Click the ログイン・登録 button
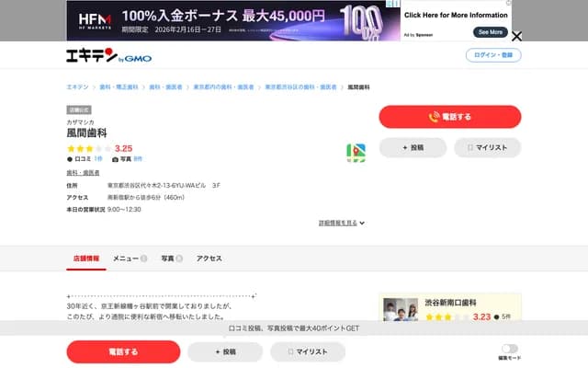This screenshot has height=368, width=588. tap(494, 55)
